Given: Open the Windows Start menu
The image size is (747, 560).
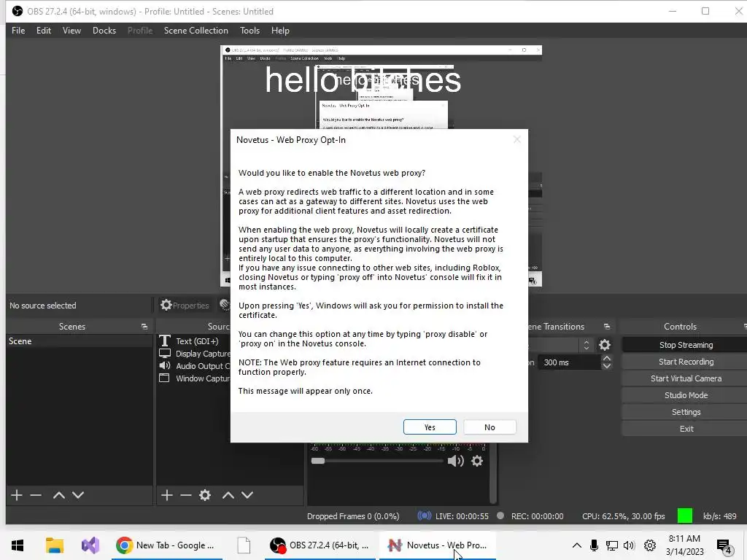Looking at the screenshot, I should pos(18,545).
